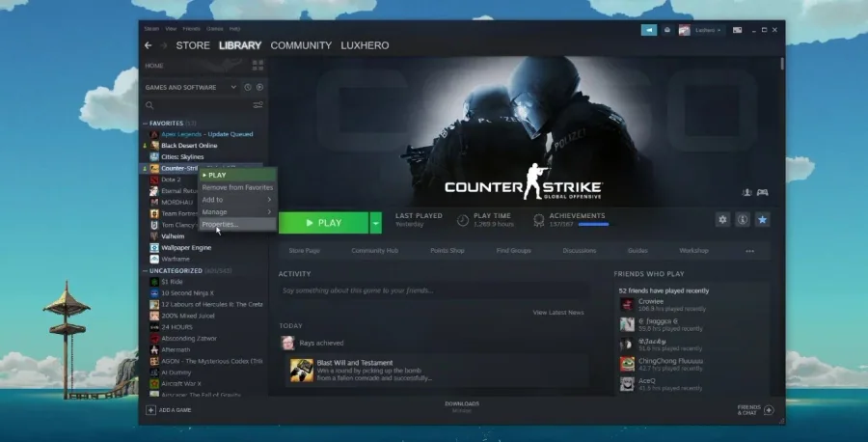The image size is (868, 442).
Task: Open the profile avatar picture
Action: click(684, 30)
